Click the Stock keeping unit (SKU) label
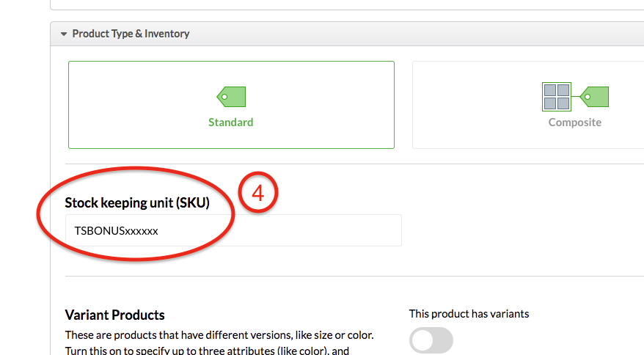This screenshot has width=644, height=355. coord(137,202)
